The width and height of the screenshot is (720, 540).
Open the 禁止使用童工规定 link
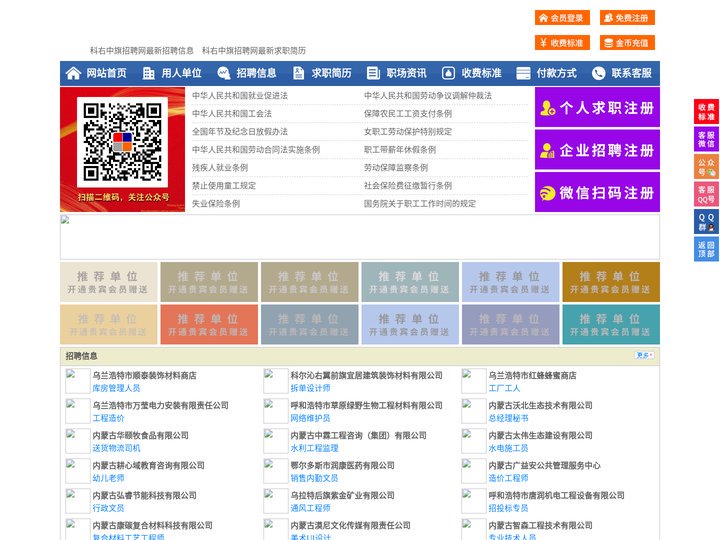(x=224, y=186)
